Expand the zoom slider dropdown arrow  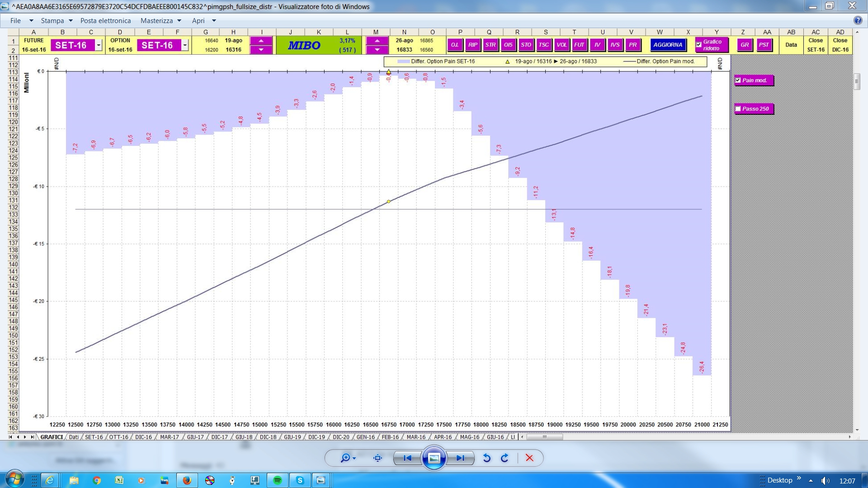(x=354, y=459)
